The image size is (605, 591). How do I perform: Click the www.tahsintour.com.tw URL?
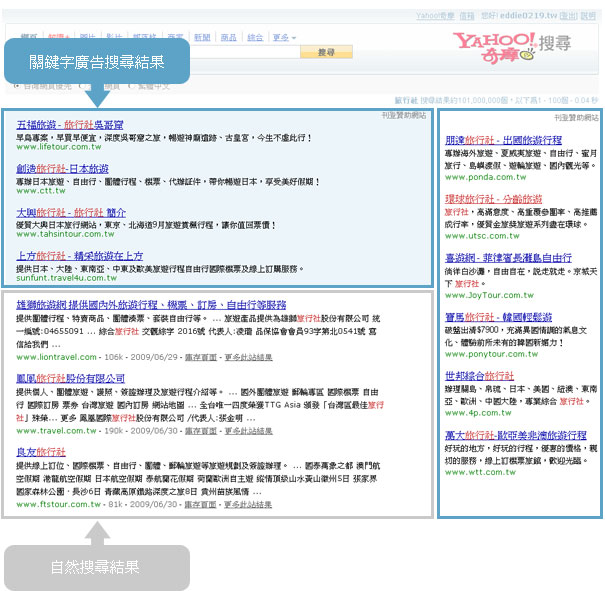(65, 234)
